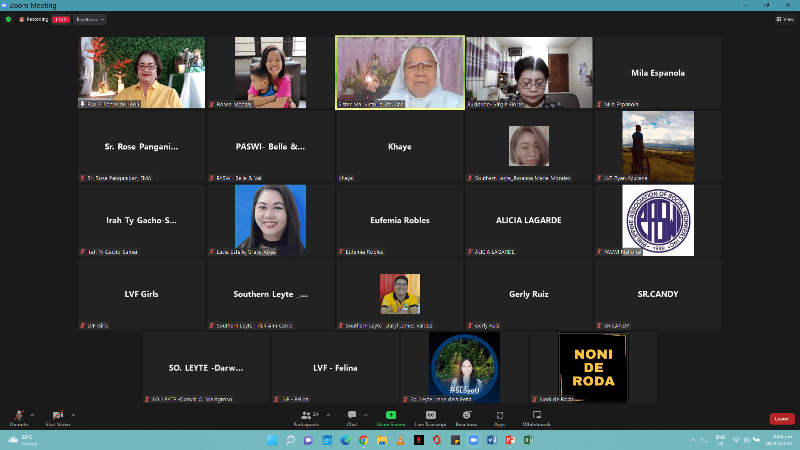Viewport: 800px width, 450px height.
Task: Click the red Leave button
Action: click(782, 418)
